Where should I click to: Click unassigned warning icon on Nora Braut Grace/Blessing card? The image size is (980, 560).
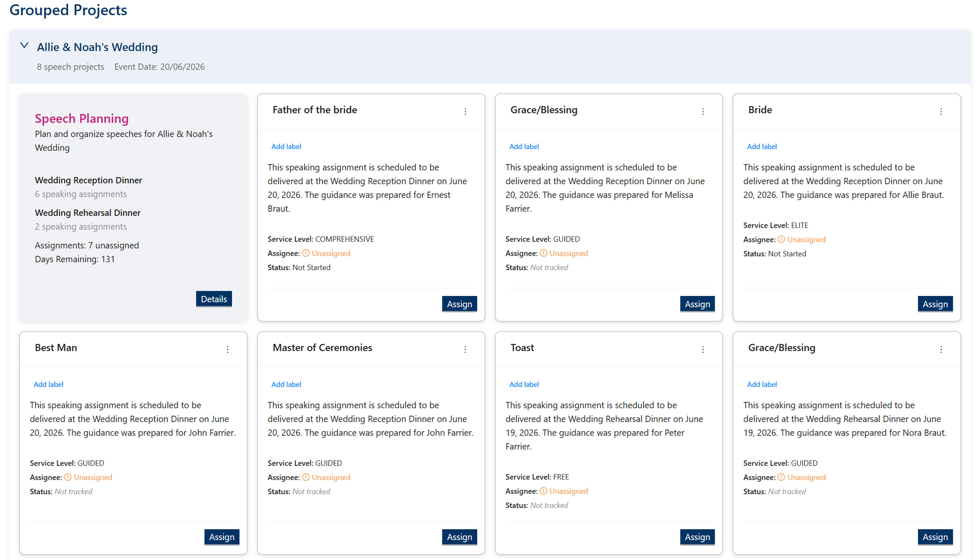pyautogui.click(x=781, y=477)
